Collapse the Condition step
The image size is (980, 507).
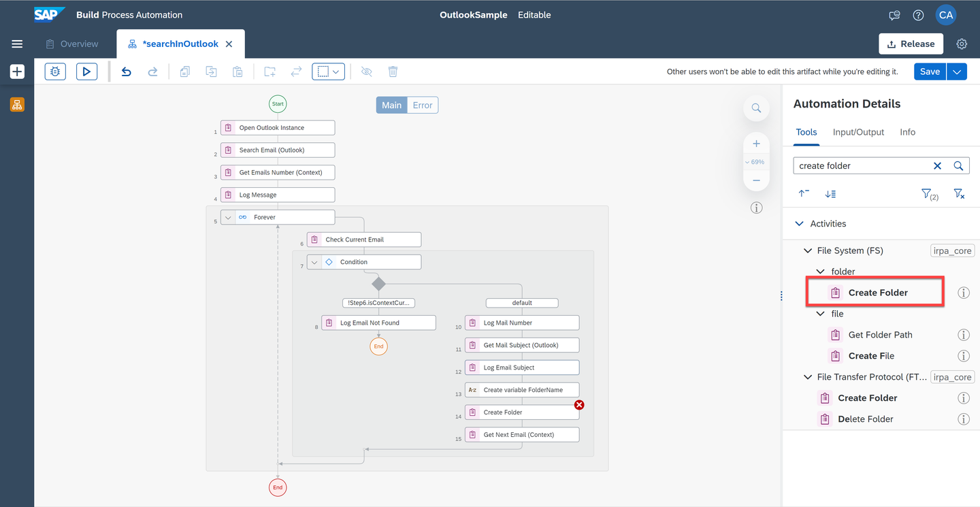(314, 262)
